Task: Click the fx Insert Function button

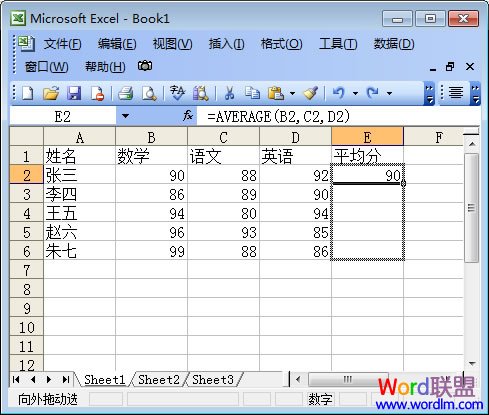Action: (188, 116)
